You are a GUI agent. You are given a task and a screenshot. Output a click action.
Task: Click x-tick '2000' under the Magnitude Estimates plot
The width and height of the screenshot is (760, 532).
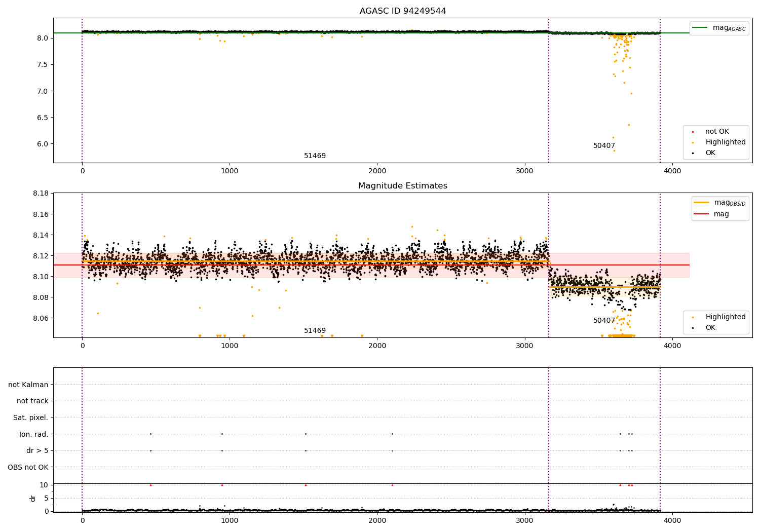(x=377, y=346)
